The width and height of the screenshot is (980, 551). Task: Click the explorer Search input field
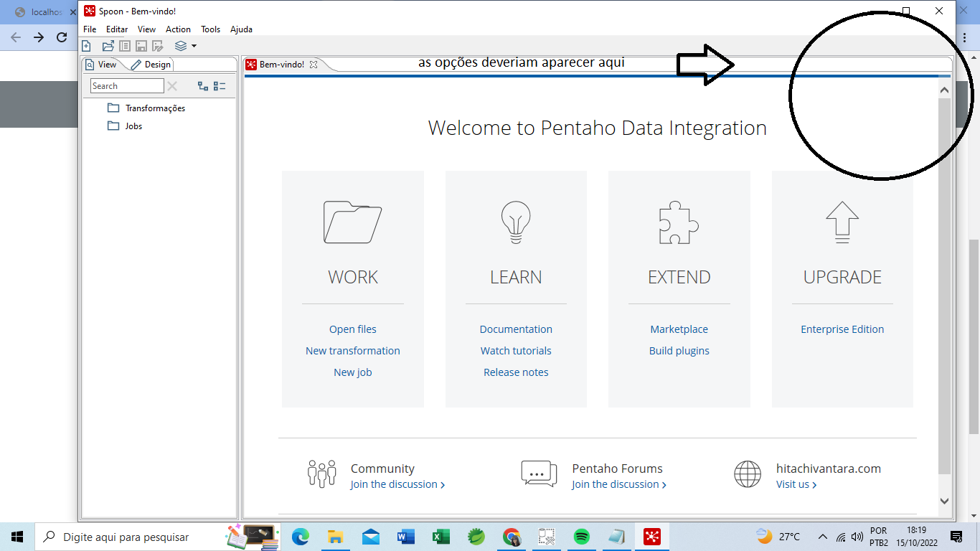coord(127,86)
